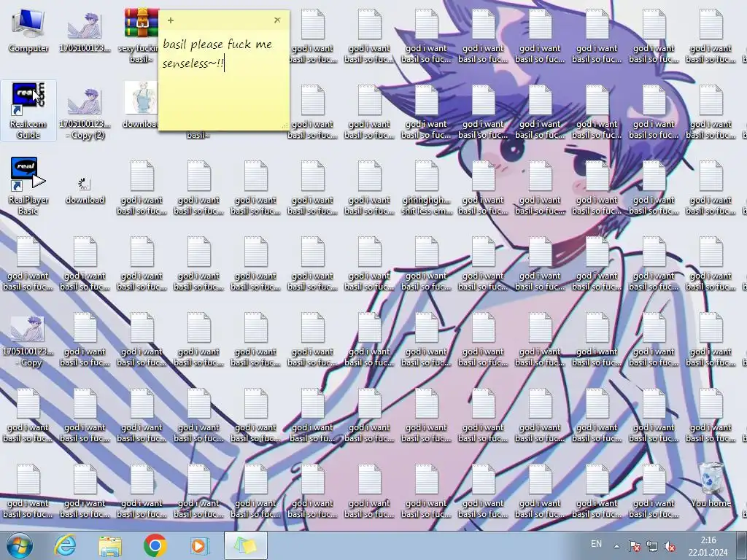The width and height of the screenshot is (747, 560).
Task: Select the Real.com Guide shortcut
Action: [x=28, y=111]
